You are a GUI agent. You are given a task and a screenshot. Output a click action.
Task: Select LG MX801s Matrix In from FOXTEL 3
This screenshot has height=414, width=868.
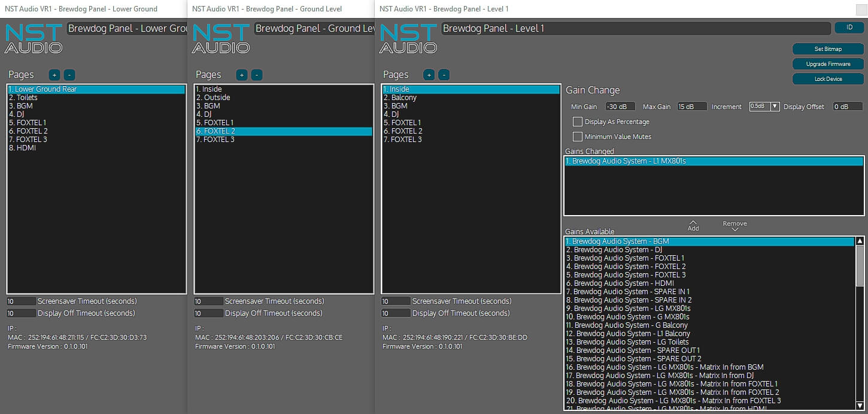click(710, 401)
